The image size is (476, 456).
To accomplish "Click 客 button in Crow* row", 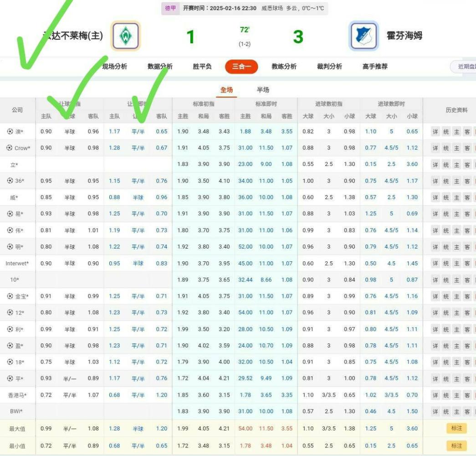I will 467,148.
